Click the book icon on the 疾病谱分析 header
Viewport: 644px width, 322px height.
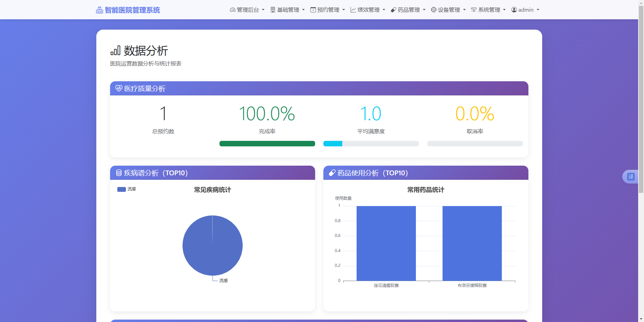118,173
